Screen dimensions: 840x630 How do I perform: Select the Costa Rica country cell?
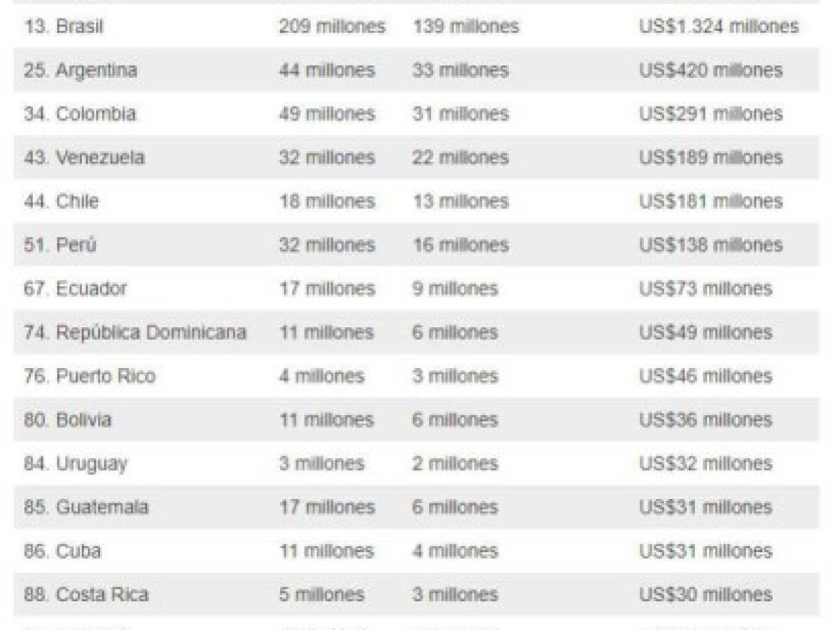(x=86, y=595)
